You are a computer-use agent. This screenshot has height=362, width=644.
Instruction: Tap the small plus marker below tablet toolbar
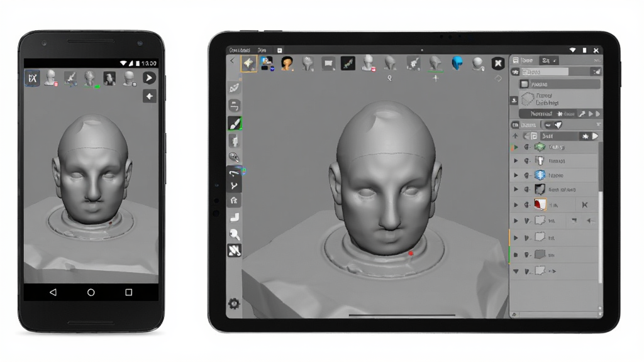[435, 77]
